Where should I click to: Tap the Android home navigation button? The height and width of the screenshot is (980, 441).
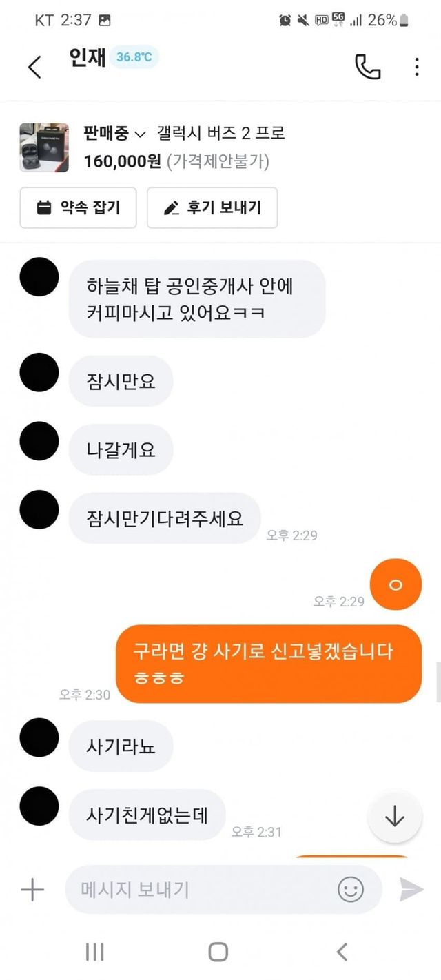point(218,952)
